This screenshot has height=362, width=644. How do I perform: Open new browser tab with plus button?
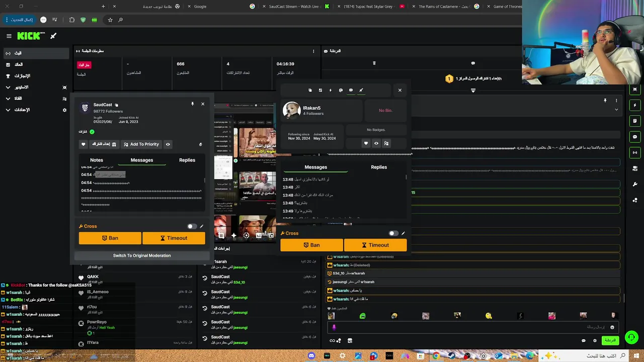pos(103,7)
